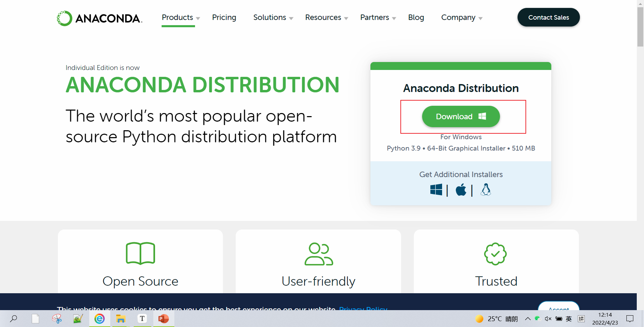Open the Solutions menu
This screenshot has width=644, height=327.
270,17
